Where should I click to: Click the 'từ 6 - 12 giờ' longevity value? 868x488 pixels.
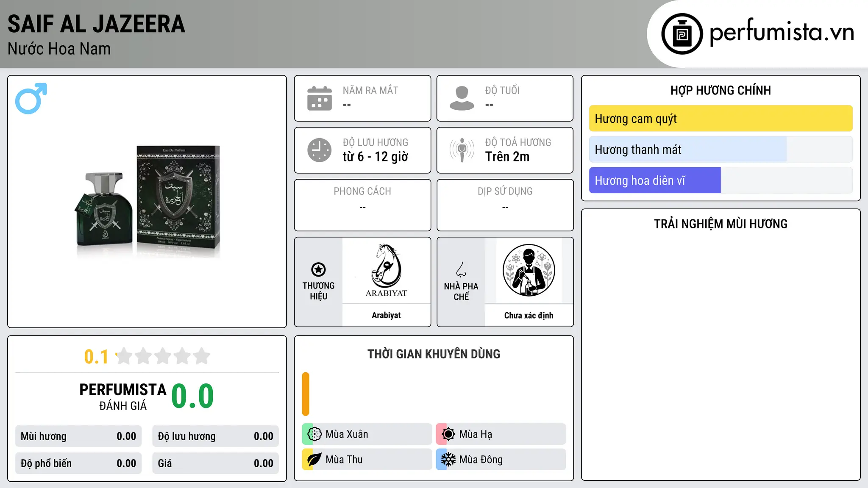pos(375,157)
